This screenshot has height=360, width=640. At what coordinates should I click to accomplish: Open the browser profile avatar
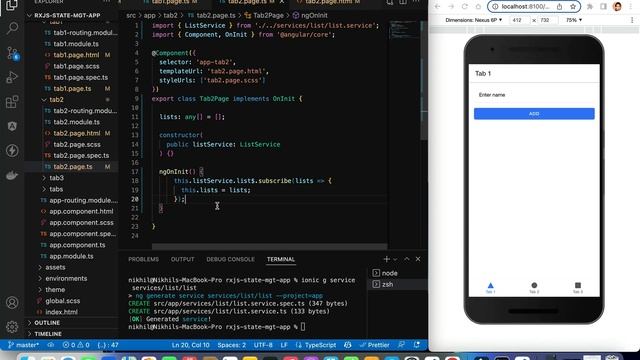618,7
